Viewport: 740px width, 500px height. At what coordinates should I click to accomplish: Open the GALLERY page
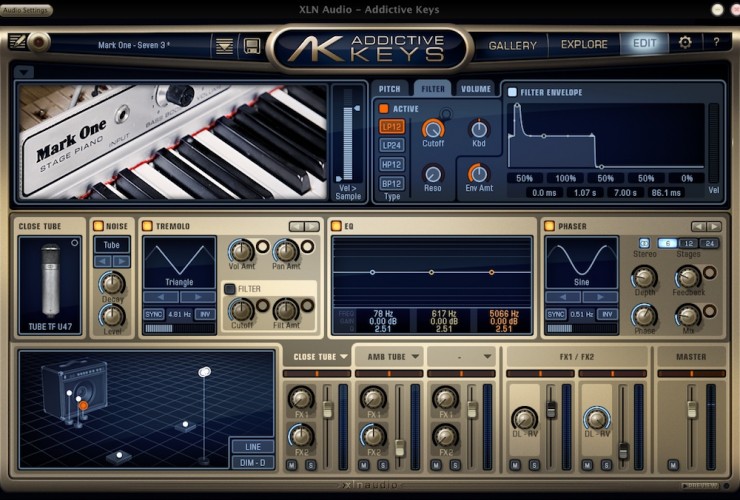513,45
